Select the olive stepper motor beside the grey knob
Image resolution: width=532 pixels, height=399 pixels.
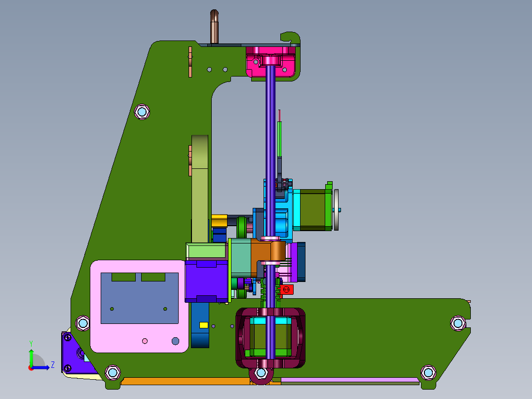click(312, 210)
